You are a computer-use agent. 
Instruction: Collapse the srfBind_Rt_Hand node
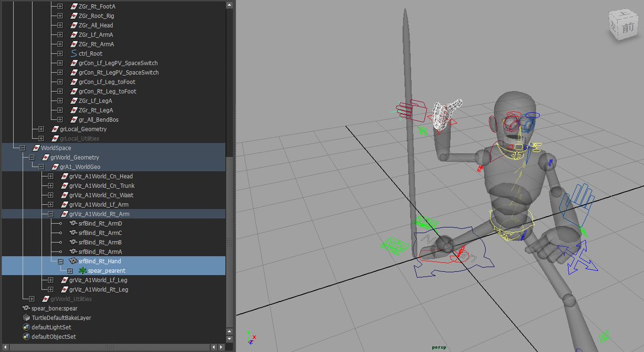(x=60, y=261)
